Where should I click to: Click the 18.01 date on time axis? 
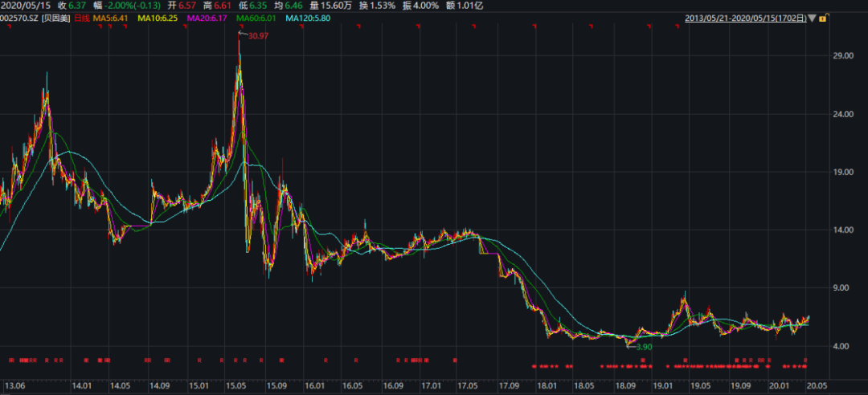tap(546, 386)
